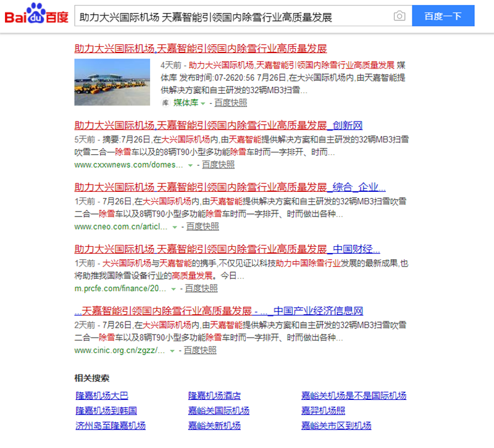Image resolution: width=494 pixels, height=448 pixels.
Task: Click the camera image search icon
Action: point(400,16)
